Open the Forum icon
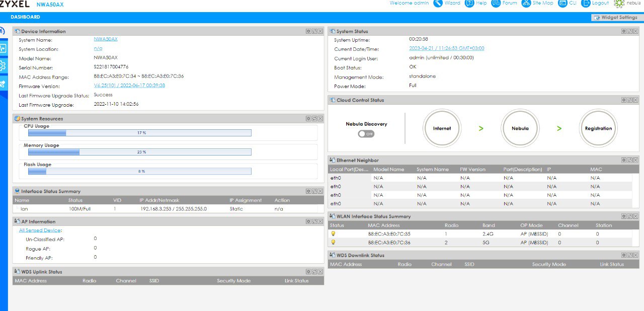 click(x=496, y=3)
